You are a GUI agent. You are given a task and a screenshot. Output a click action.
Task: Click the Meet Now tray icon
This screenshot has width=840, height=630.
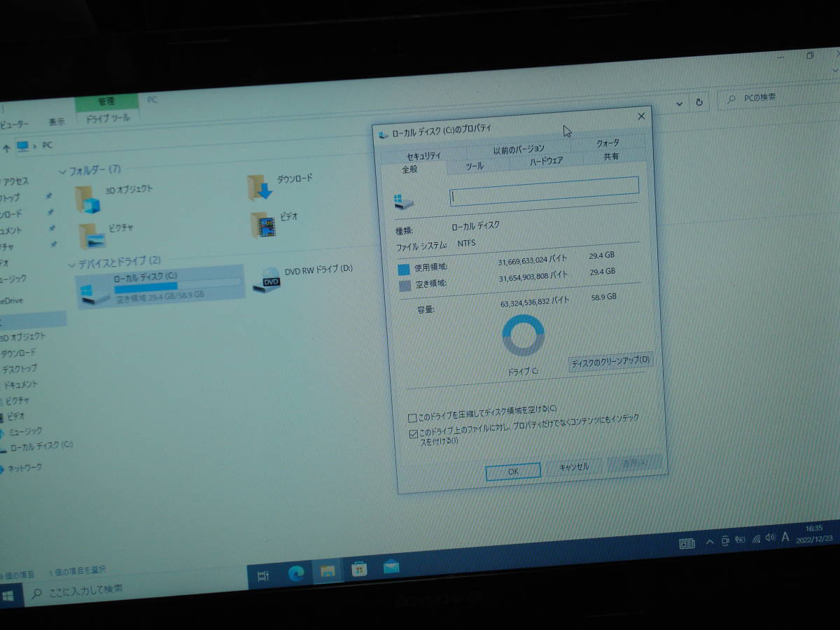pyautogui.click(x=725, y=540)
